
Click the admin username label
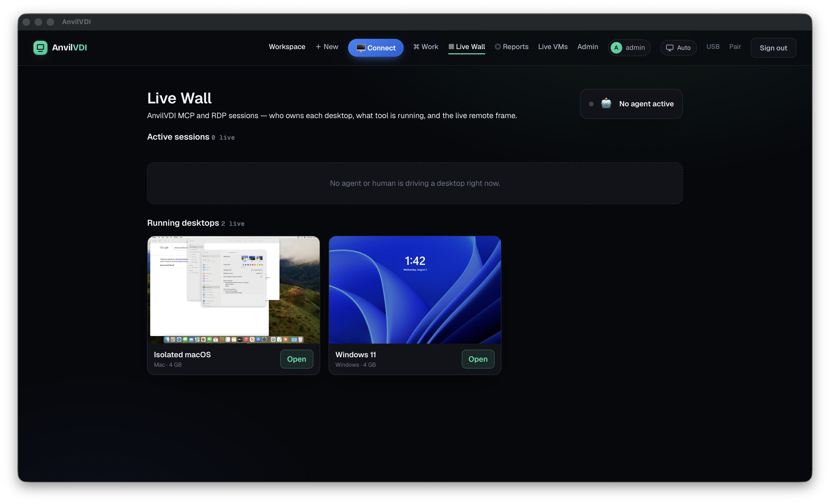(x=635, y=48)
